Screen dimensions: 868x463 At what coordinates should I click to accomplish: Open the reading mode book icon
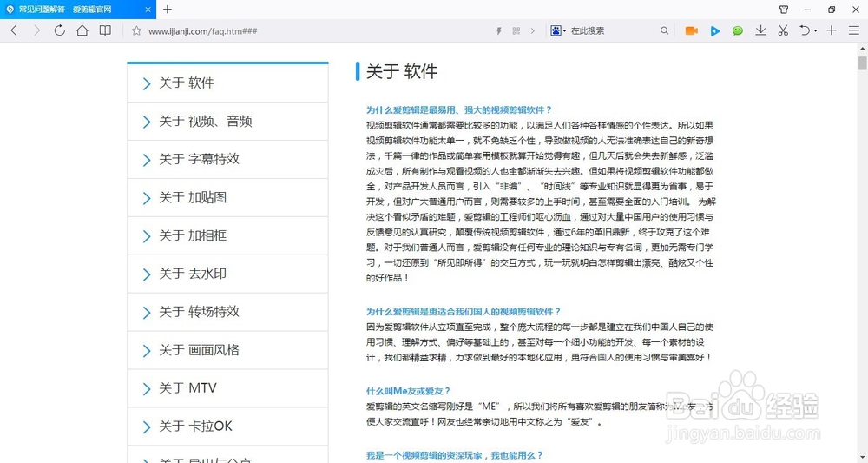(x=105, y=30)
